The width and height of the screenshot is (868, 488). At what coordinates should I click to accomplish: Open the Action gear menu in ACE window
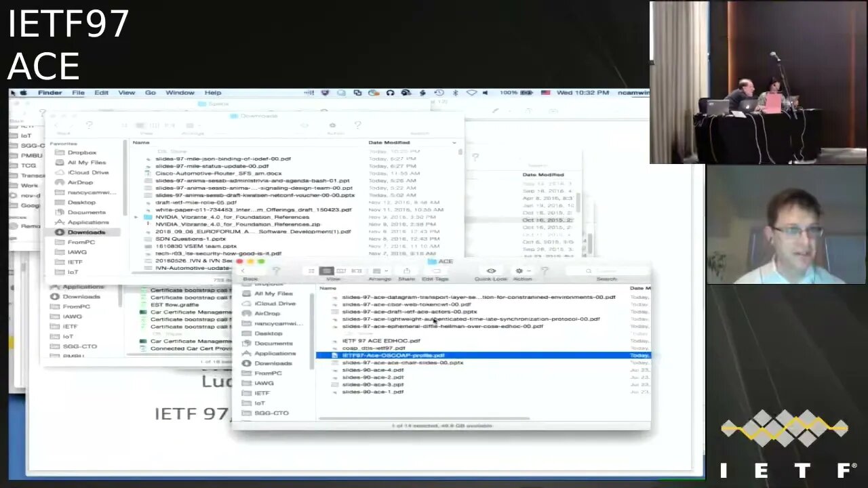[522, 271]
